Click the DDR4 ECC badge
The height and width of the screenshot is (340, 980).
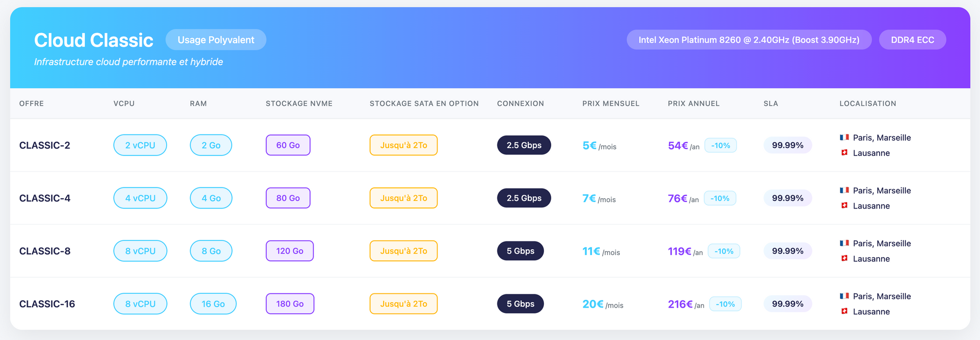point(912,40)
